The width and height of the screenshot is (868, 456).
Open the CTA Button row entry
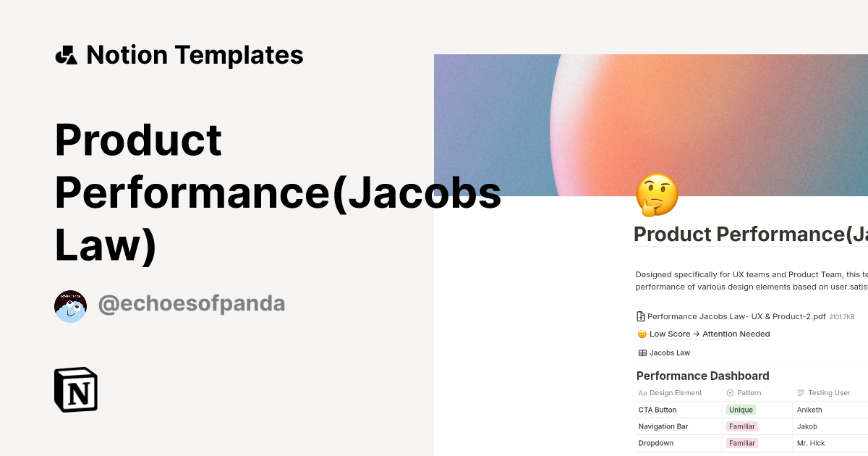point(657,409)
